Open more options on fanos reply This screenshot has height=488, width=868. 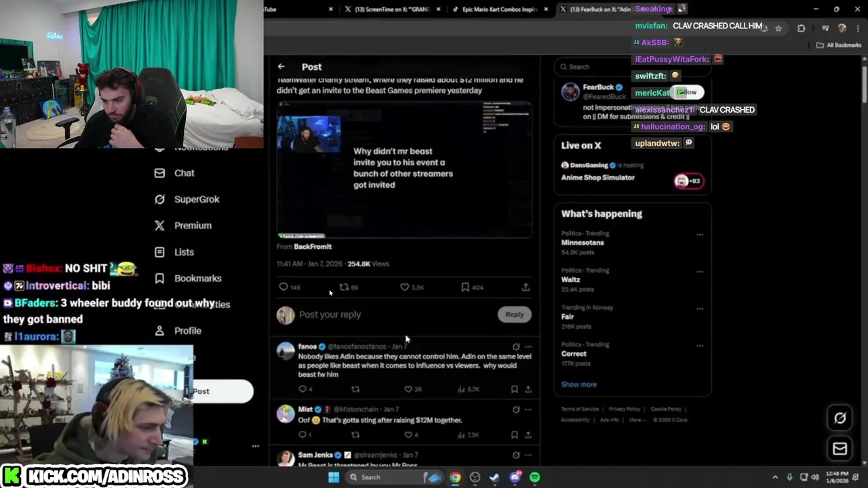528,346
